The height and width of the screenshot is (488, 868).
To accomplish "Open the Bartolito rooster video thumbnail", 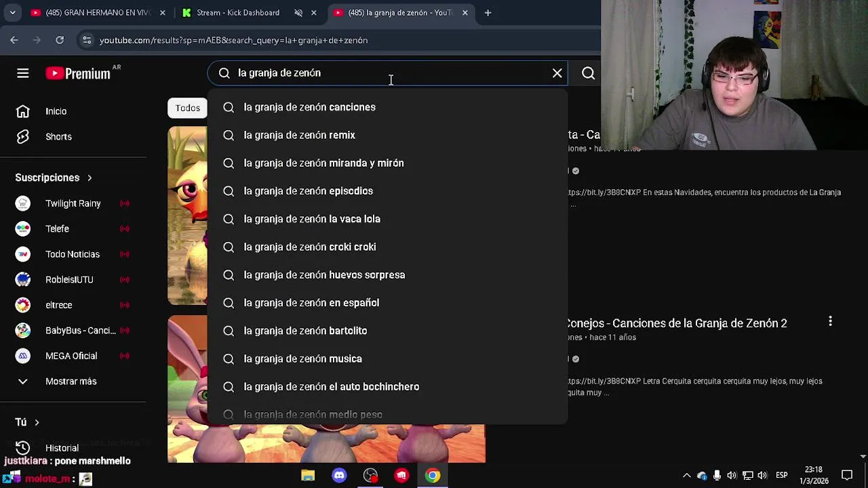I will 187,216.
